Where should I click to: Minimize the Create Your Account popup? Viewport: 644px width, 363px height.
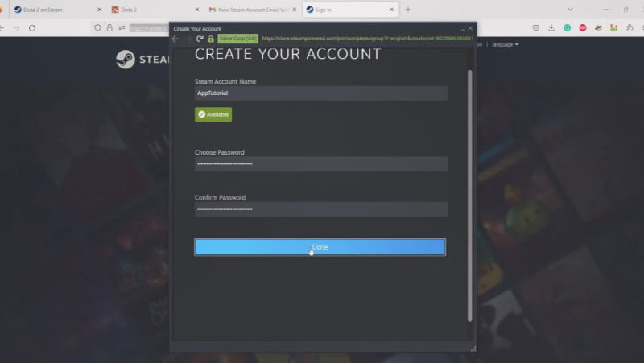[x=463, y=29]
